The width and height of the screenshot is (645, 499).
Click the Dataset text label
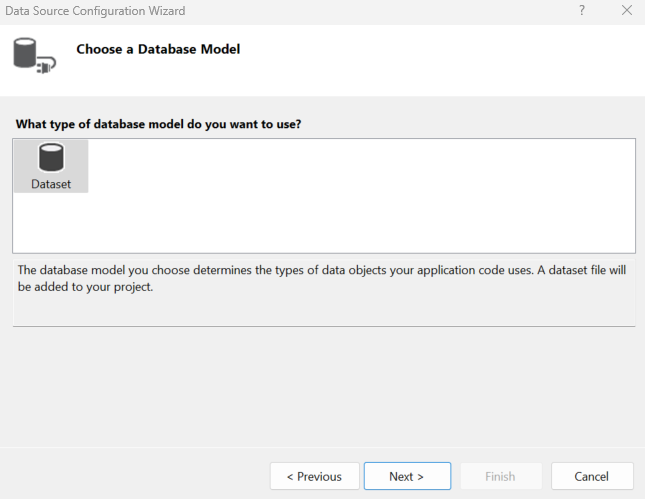tap(51, 184)
